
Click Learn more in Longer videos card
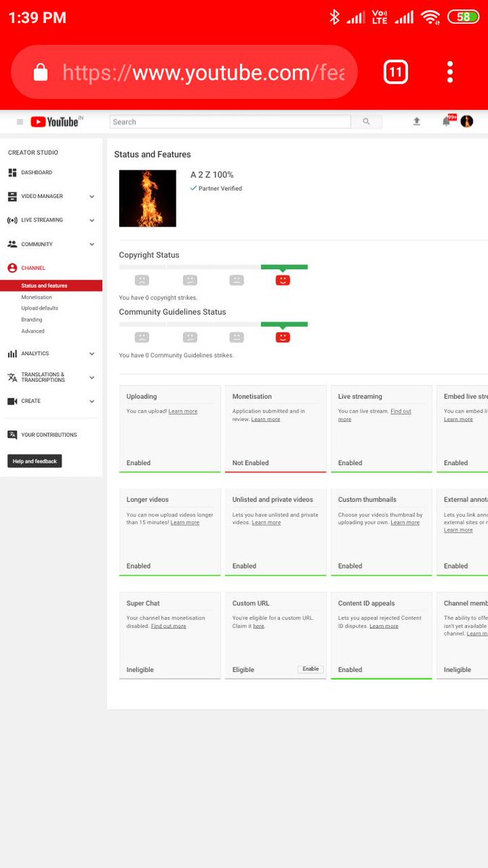185,522
